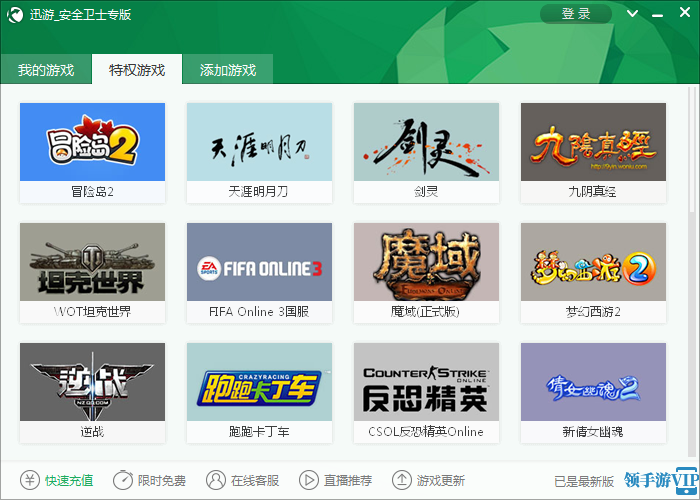700x500 pixels.
Task: Open 在线客服 online support link
Action: [255, 481]
